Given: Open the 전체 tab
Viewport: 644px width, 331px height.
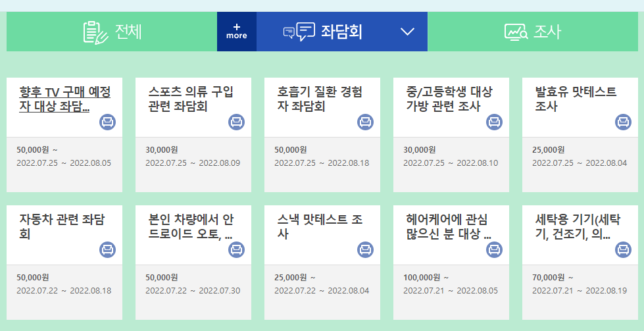Looking at the screenshot, I should point(112,32).
